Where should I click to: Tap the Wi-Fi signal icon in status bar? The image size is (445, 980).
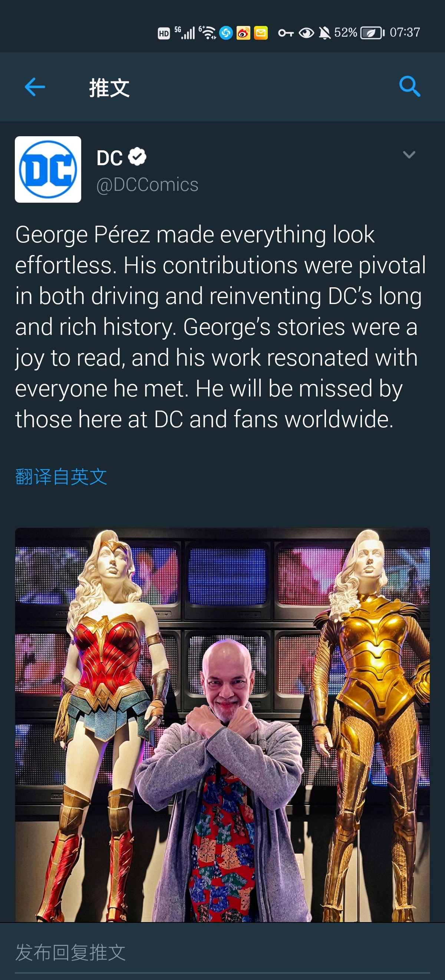point(207,33)
